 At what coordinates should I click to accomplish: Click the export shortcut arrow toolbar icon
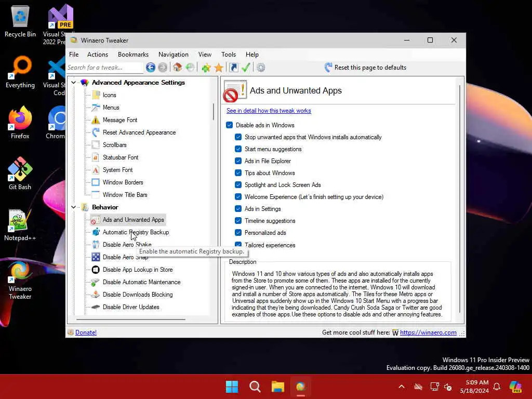pos(233,68)
